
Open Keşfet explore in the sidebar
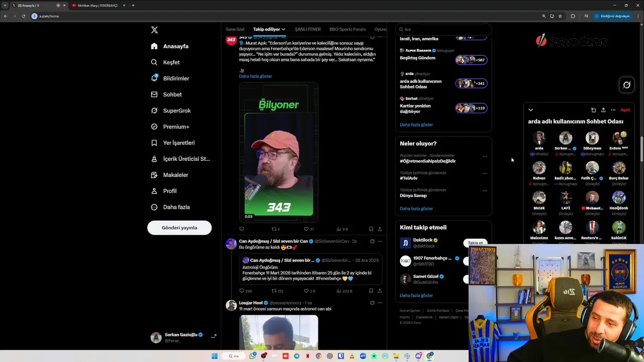point(165,62)
